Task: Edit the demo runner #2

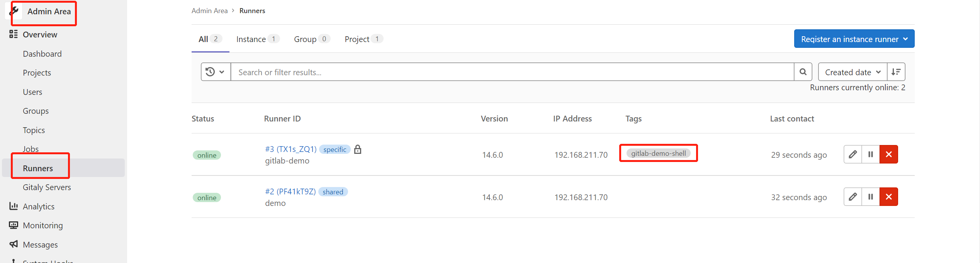Action: coord(853,197)
